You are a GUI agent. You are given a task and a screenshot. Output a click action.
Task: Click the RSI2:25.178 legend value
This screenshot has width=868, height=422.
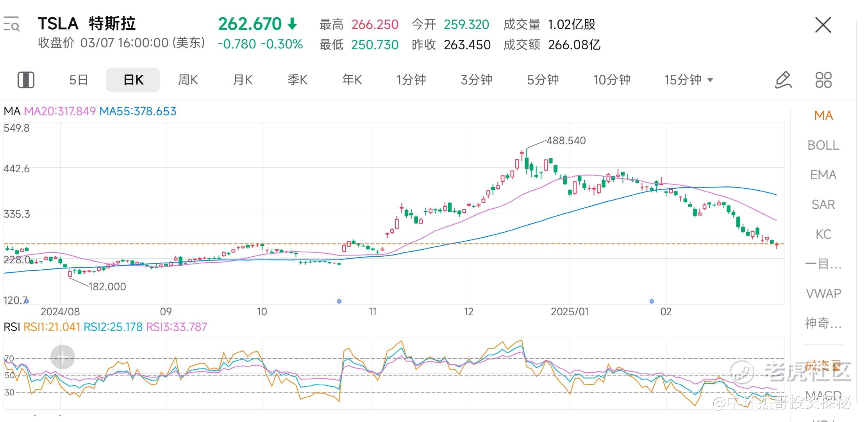click(113, 327)
